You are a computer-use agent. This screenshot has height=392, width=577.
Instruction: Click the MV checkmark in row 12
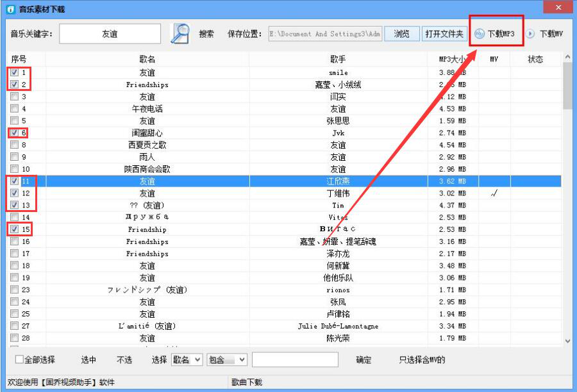494,193
